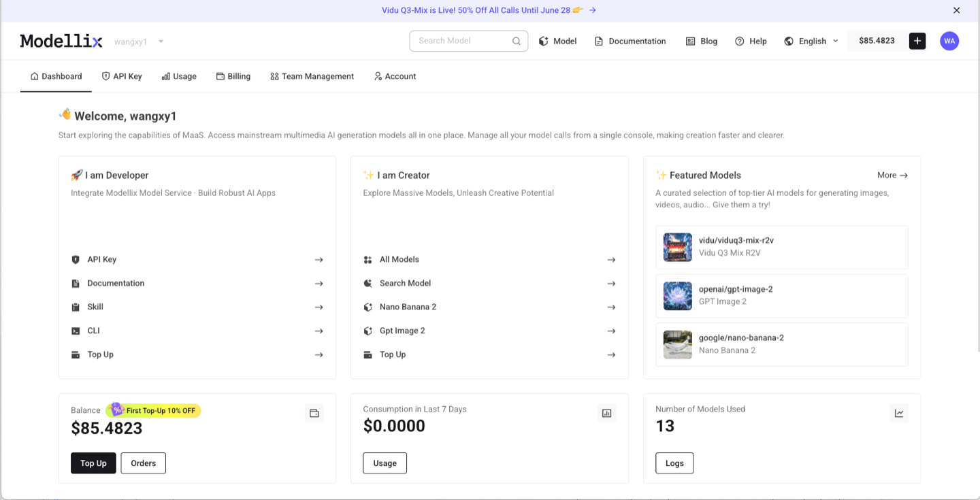980x500 pixels.
Task: Click the line chart icon in Models Used card
Action: [899, 413]
